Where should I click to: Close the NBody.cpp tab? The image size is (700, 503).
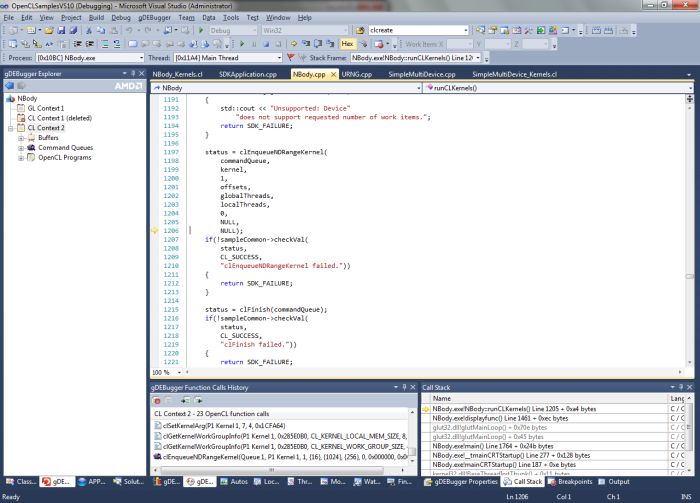(x=333, y=75)
